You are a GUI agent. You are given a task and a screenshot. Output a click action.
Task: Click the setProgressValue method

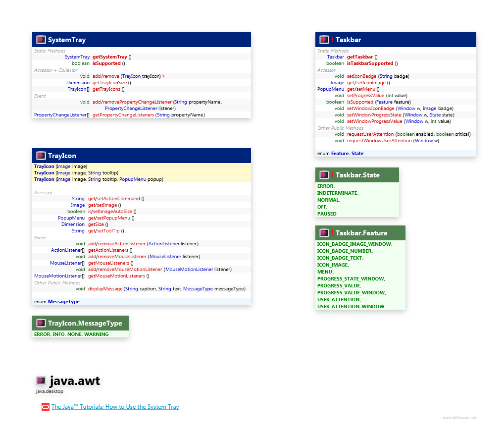tap(365, 96)
